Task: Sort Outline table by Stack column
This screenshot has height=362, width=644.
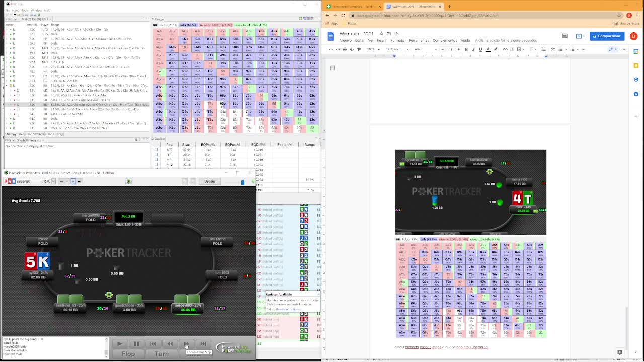Action: coord(187,145)
